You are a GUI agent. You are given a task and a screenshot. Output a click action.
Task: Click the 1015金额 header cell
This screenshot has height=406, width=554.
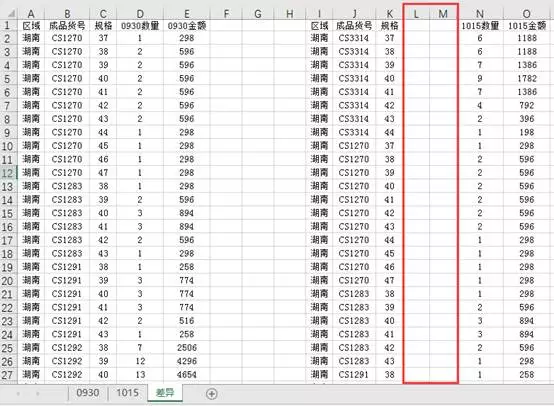point(526,25)
